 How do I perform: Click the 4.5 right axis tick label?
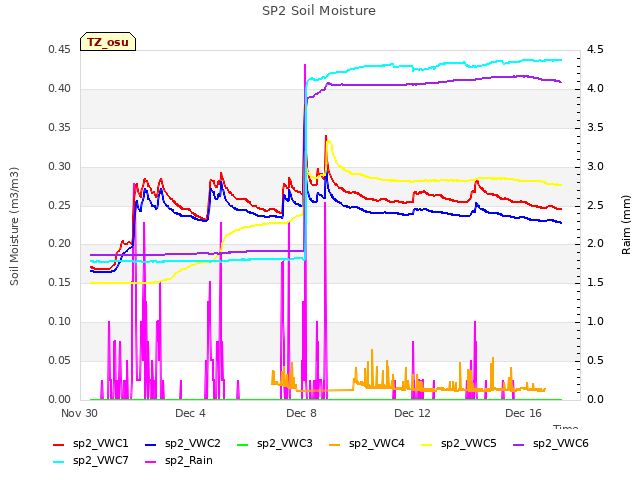[595, 50]
